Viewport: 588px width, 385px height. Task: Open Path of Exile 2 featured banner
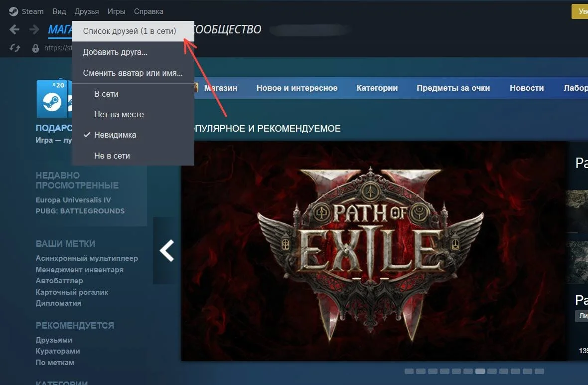[x=374, y=251]
